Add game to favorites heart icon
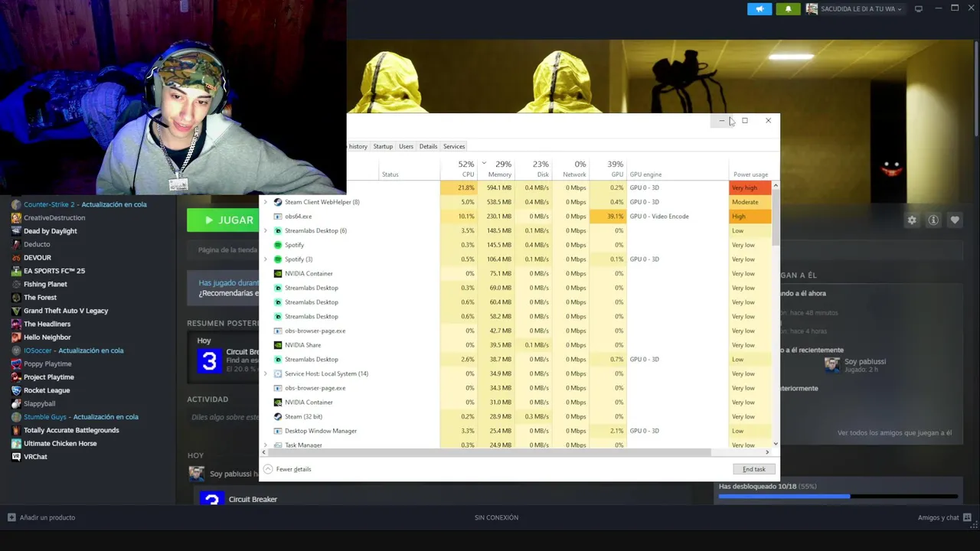Screen dimensions: 980x551 pyautogui.click(x=955, y=220)
